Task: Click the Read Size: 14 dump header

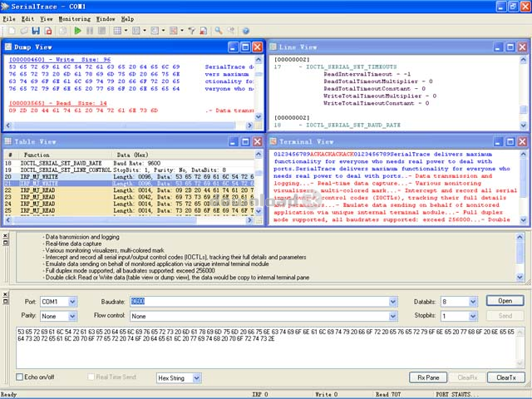Action: [x=57, y=103]
